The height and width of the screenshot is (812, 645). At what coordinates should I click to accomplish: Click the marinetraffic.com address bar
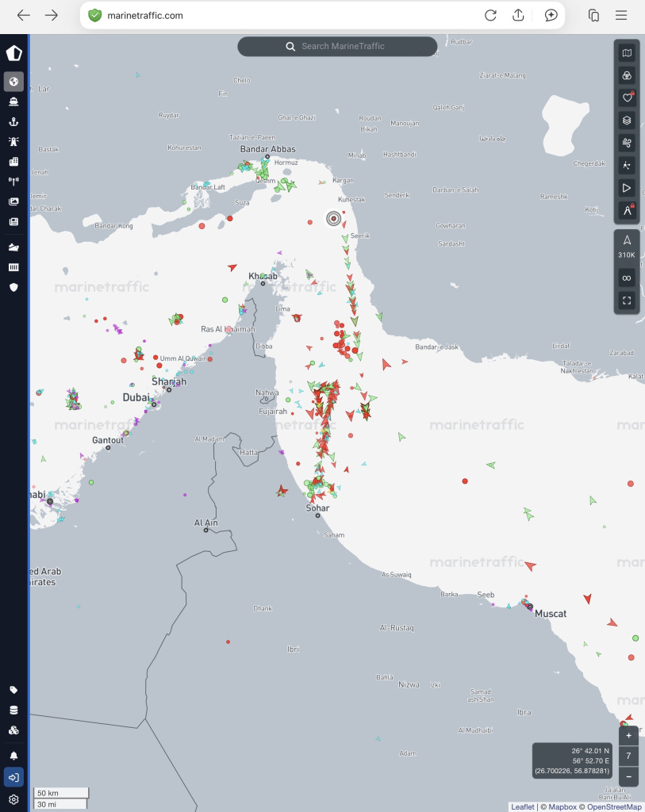[x=322, y=16]
